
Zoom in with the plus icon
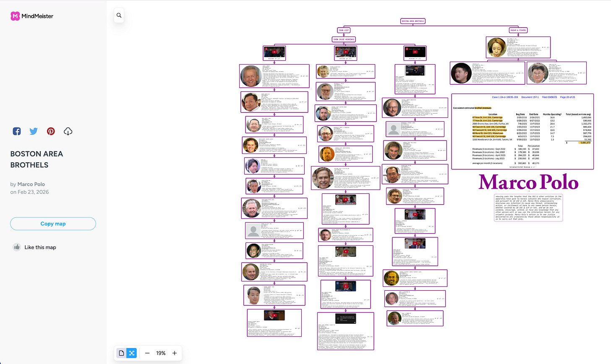(x=175, y=353)
